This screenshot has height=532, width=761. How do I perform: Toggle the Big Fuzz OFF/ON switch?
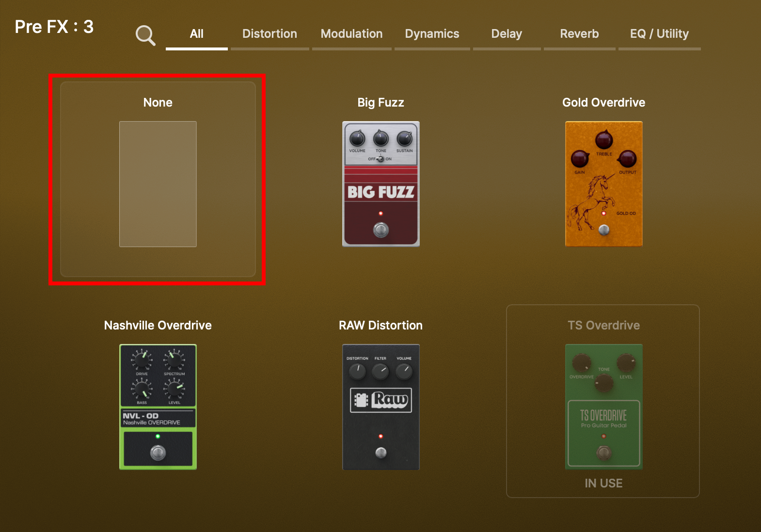[x=380, y=159]
